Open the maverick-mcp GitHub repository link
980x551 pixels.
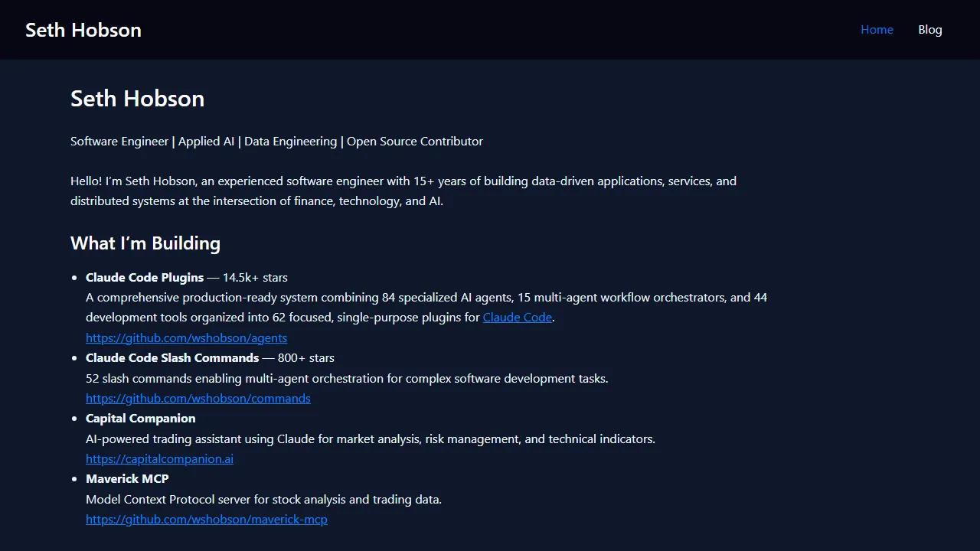pyautogui.click(x=206, y=519)
